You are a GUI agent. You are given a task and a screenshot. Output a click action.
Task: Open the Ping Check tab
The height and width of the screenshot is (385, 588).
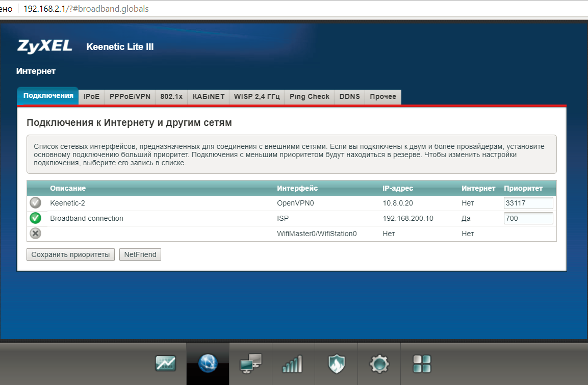(309, 96)
